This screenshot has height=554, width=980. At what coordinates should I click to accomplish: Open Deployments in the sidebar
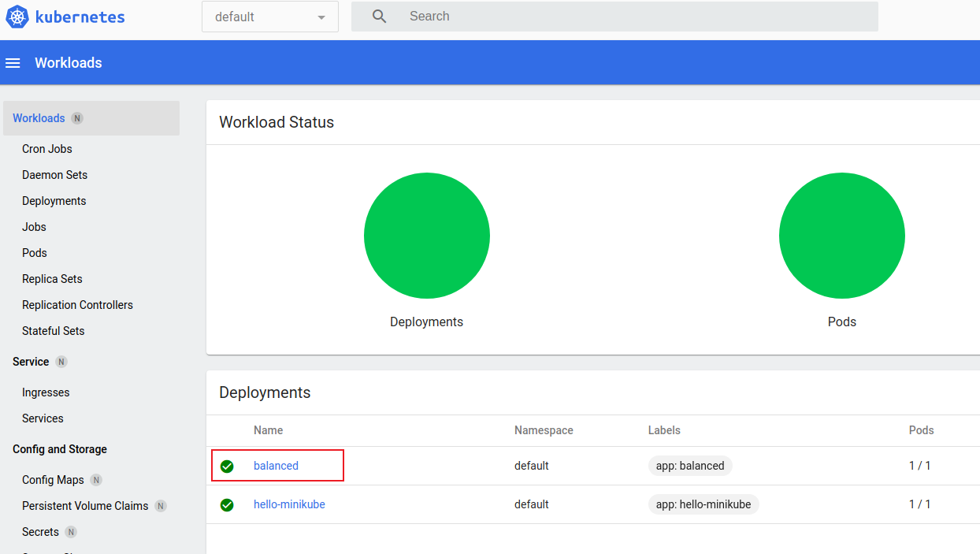[54, 201]
